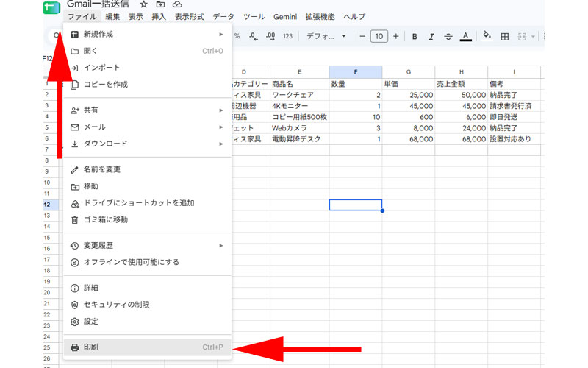The width and height of the screenshot is (588, 368).
Task: Select the cell containing 4Kモニター
Action: (300, 106)
